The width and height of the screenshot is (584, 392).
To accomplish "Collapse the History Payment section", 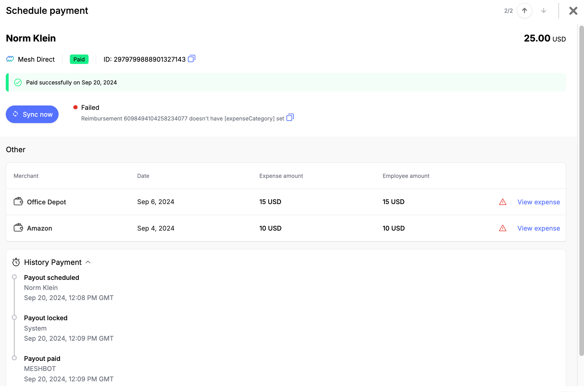I will pyautogui.click(x=88, y=262).
